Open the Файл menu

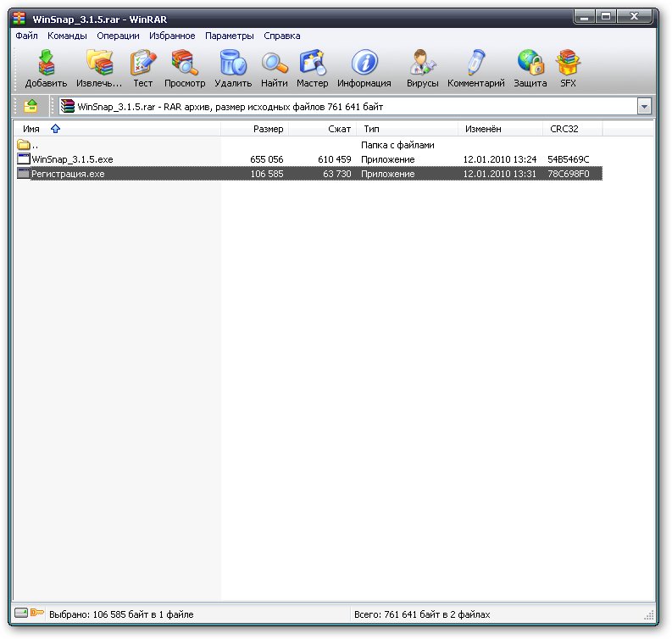(26, 36)
